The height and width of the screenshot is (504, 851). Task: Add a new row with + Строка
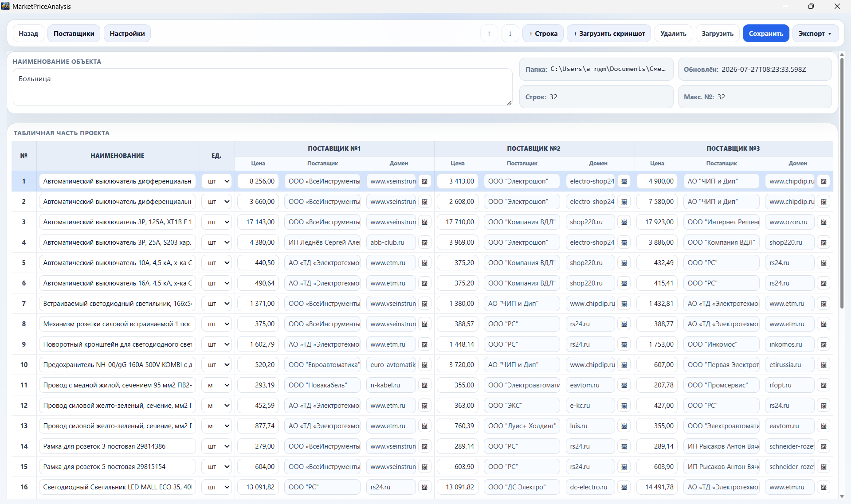point(543,34)
